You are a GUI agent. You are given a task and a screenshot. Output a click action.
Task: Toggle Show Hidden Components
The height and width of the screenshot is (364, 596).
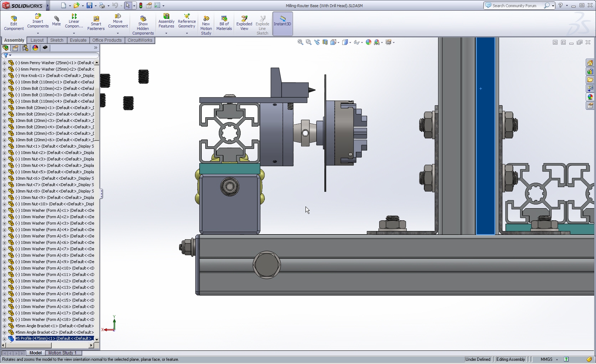(x=143, y=25)
